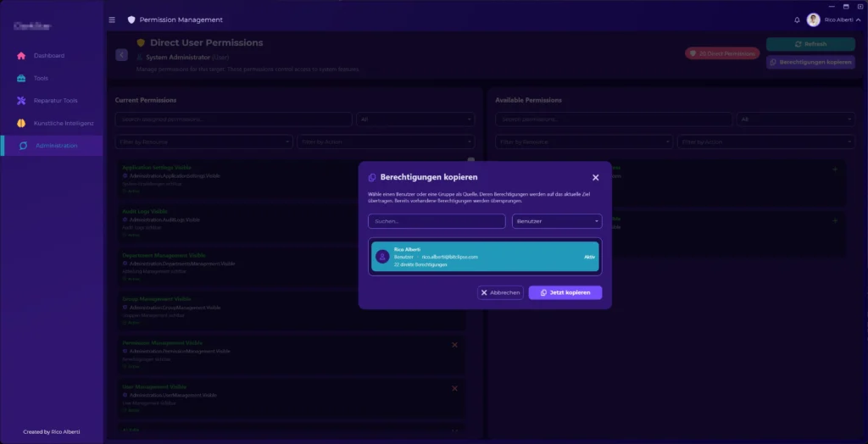868x444 pixels.
Task: Click the scrollbar thumb of Current Permissions list
Action: tap(471, 160)
